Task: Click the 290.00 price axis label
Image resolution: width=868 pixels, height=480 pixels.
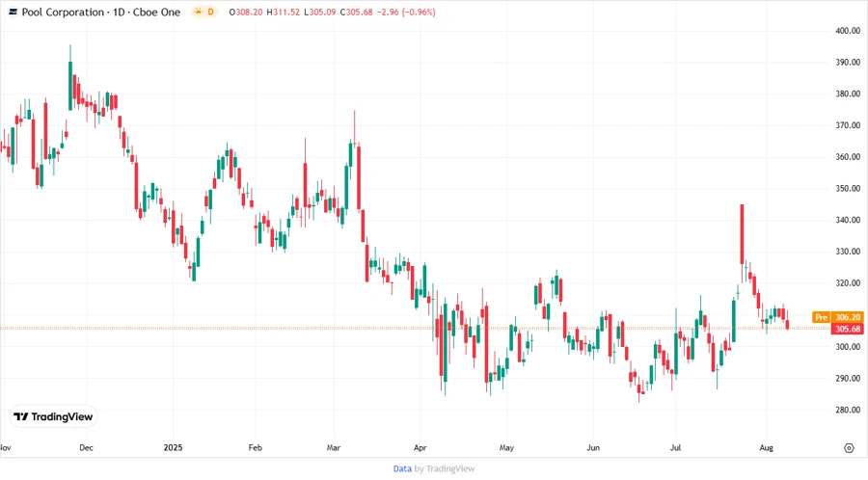Action: pos(848,378)
